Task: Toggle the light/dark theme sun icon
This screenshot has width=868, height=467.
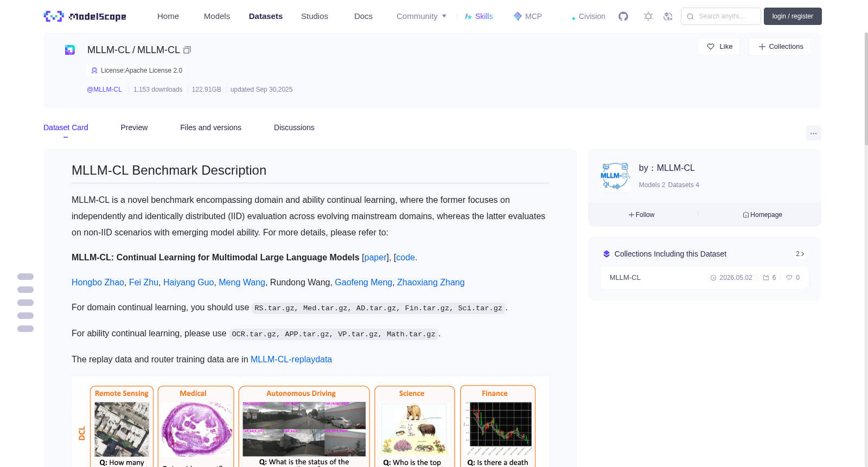Action: coord(648,16)
